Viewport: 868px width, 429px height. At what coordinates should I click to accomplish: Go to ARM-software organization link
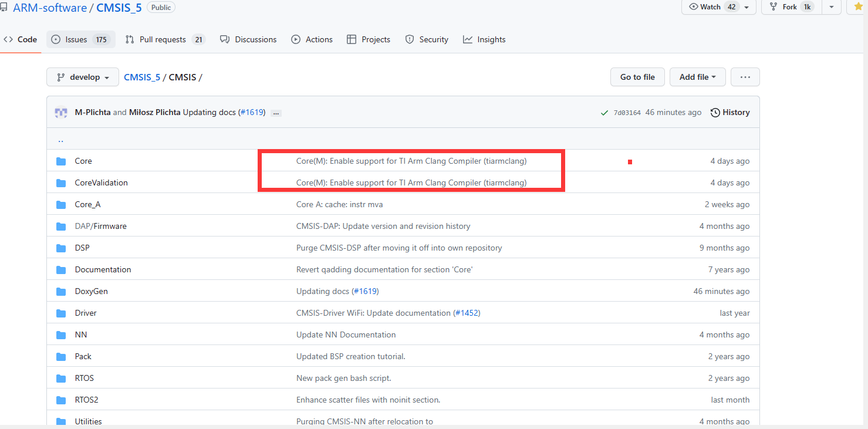click(50, 8)
